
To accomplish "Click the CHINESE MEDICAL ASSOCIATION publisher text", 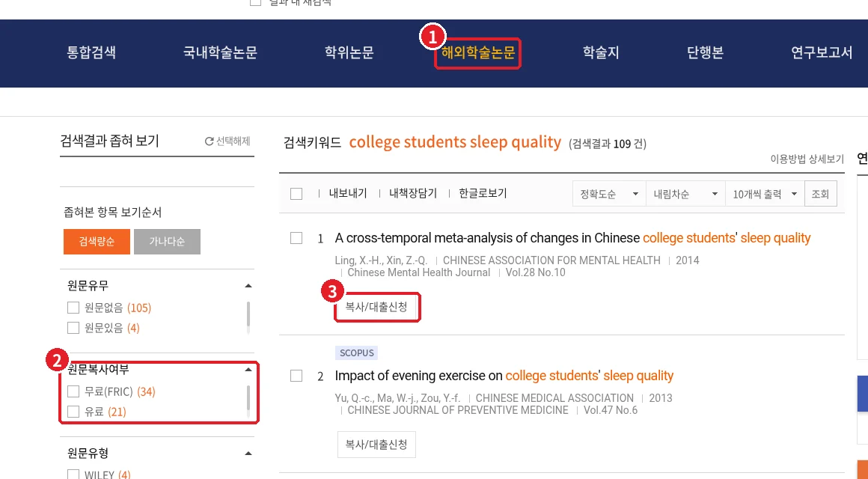I will point(554,398).
